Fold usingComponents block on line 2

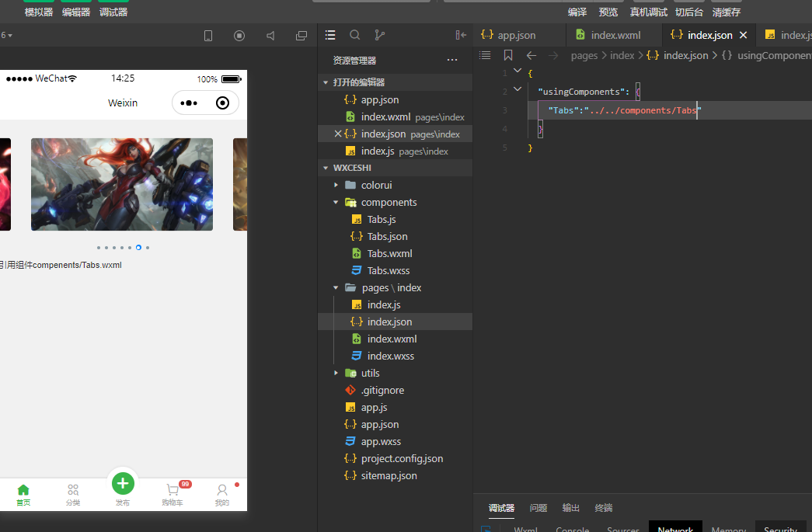click(518, 89)
